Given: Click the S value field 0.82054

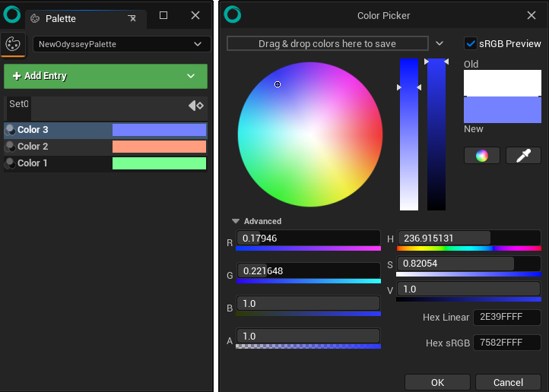Looking at the screenshot, I should 469,264.
